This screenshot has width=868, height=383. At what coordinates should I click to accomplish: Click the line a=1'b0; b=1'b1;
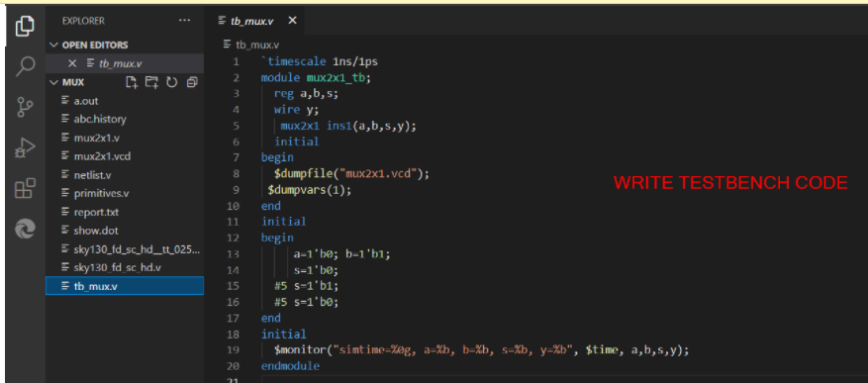tap(342, 254)
